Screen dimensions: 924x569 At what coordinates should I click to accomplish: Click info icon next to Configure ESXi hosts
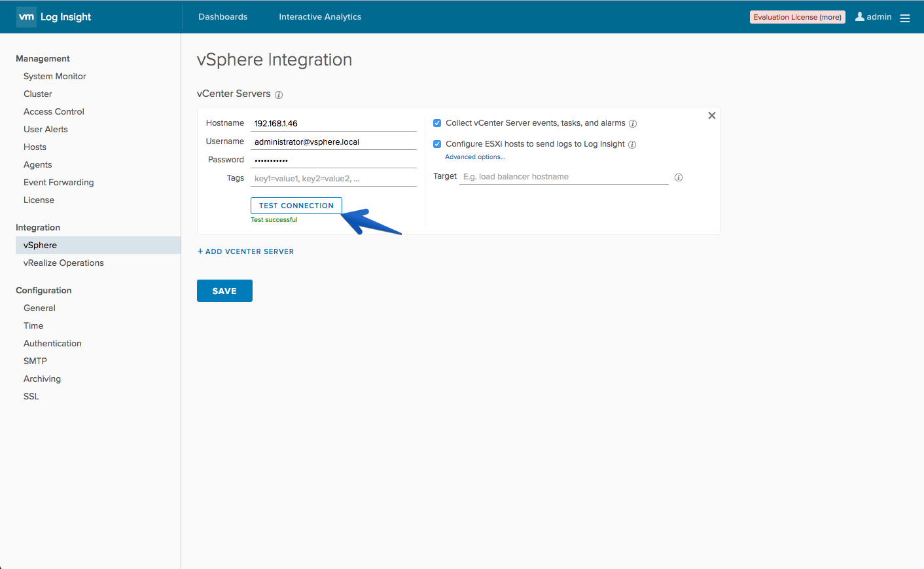tap(632, 145)
